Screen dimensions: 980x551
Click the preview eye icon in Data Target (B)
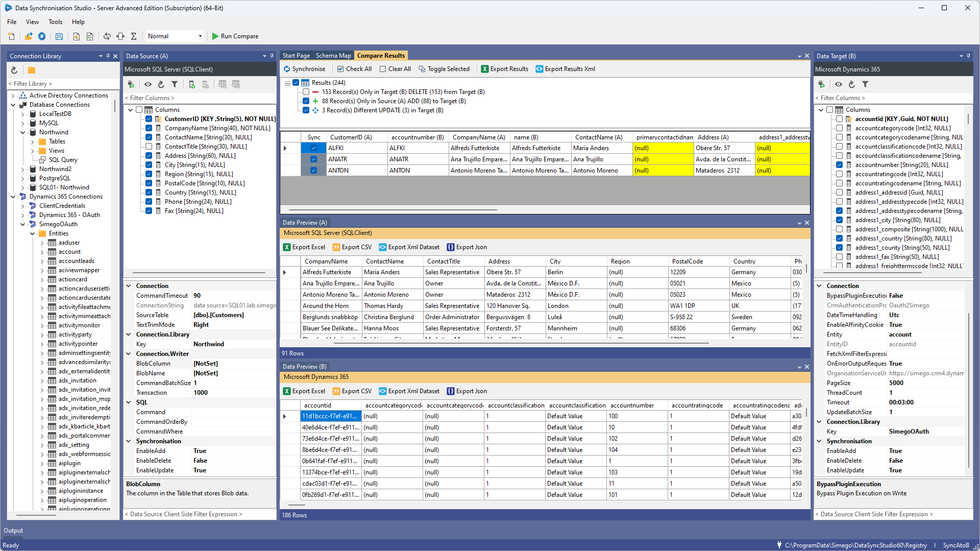(839, 84)
